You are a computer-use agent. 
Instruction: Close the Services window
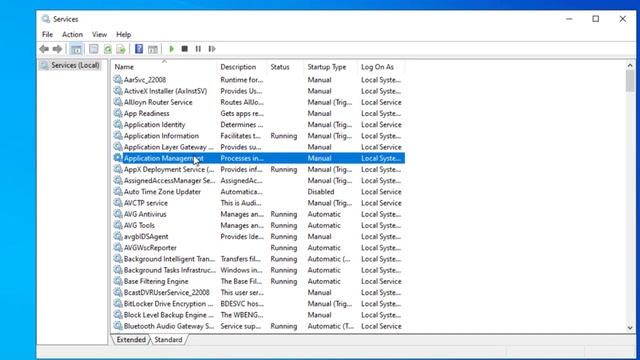pos(622,19)
